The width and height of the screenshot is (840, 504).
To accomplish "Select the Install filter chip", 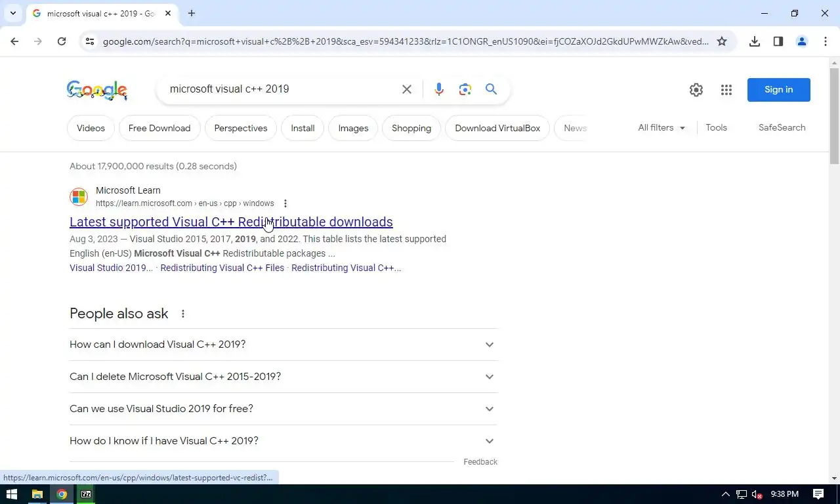I will (x=303, y=128).
